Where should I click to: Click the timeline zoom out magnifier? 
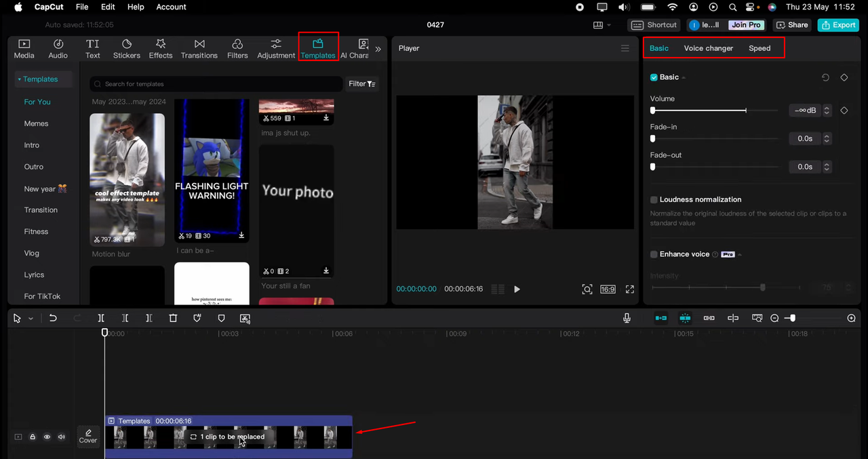tap(774, 318)
